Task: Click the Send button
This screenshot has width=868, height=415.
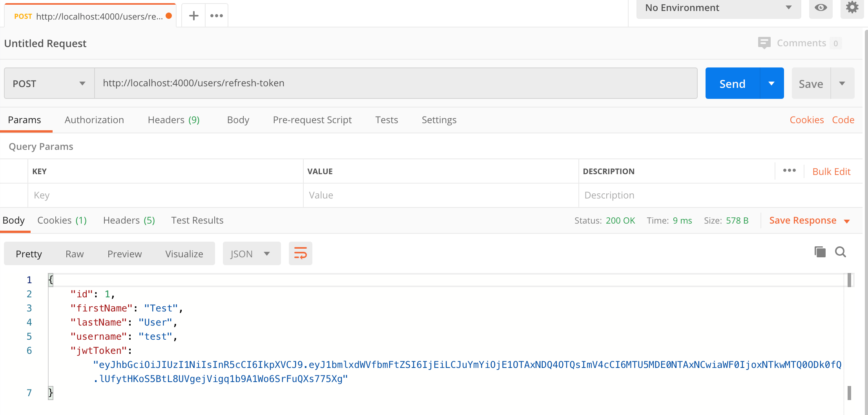Action: tap(733, 83)
